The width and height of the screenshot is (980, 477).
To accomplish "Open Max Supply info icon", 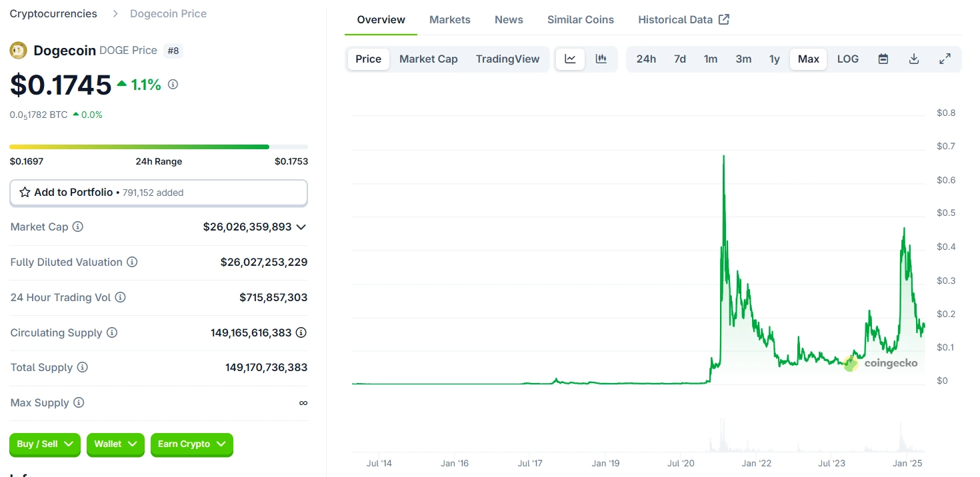I will coord(79,402).
